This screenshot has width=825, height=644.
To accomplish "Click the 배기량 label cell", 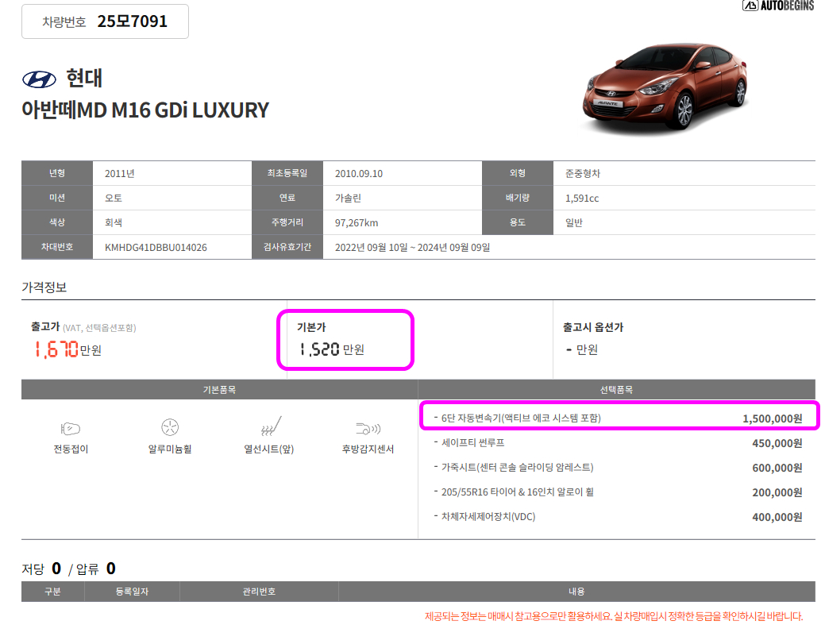I will pos(518,198).
